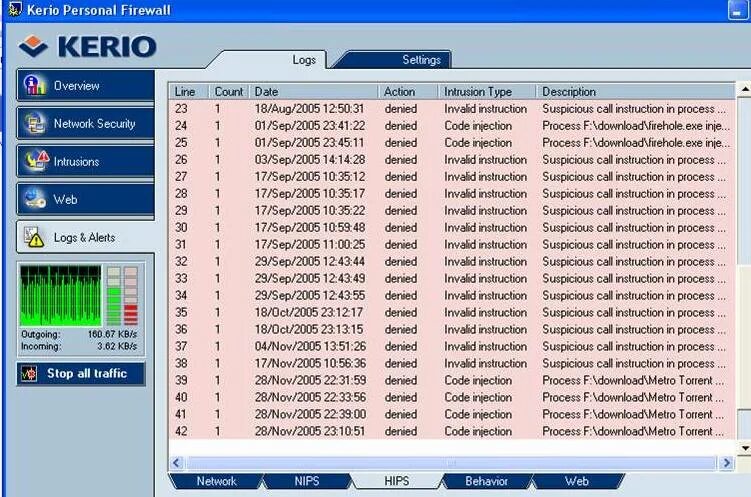Select log entry 17/Sep/2005 10:59:48

coord(452,227)
